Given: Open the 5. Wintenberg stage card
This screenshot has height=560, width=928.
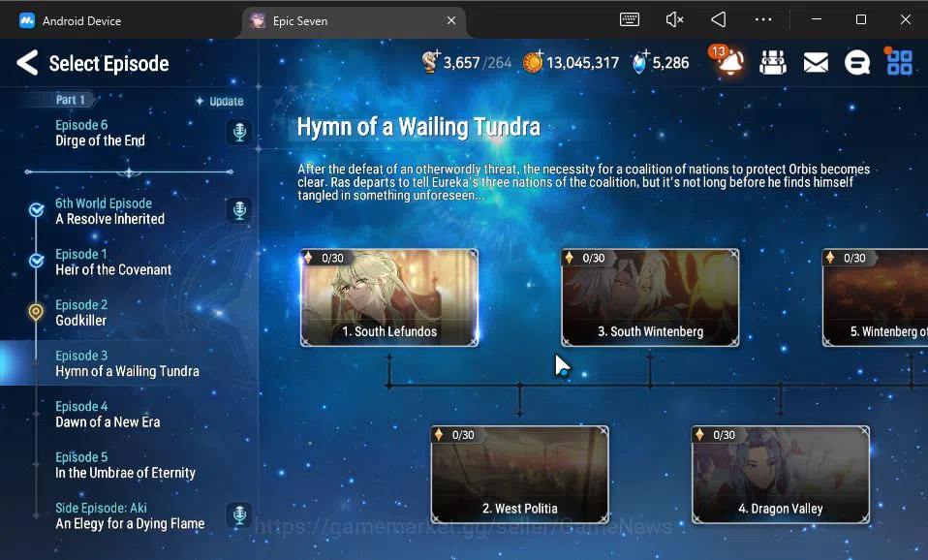Looking at the screenshot, I should 875,297.
